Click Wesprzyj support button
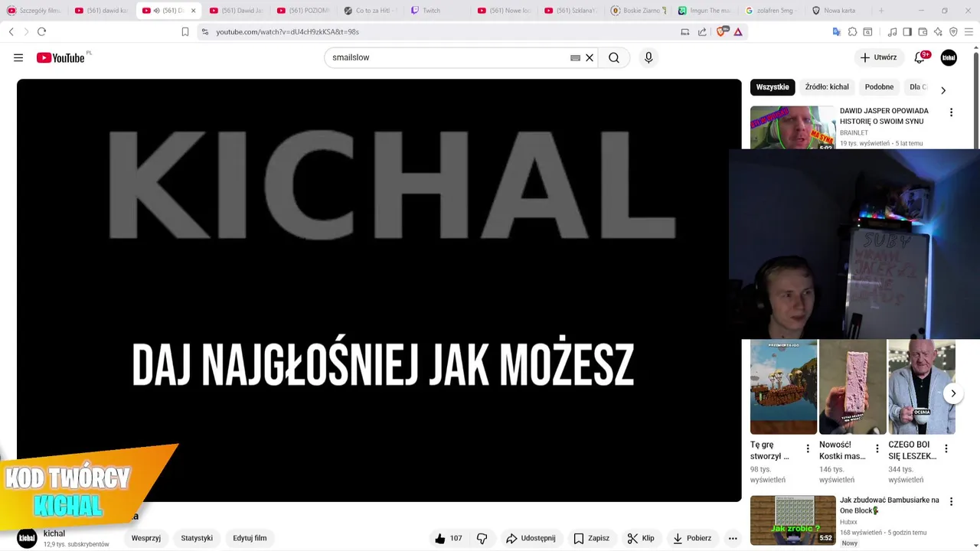This screenshot has width=980, height=551. tap(146, 538)
